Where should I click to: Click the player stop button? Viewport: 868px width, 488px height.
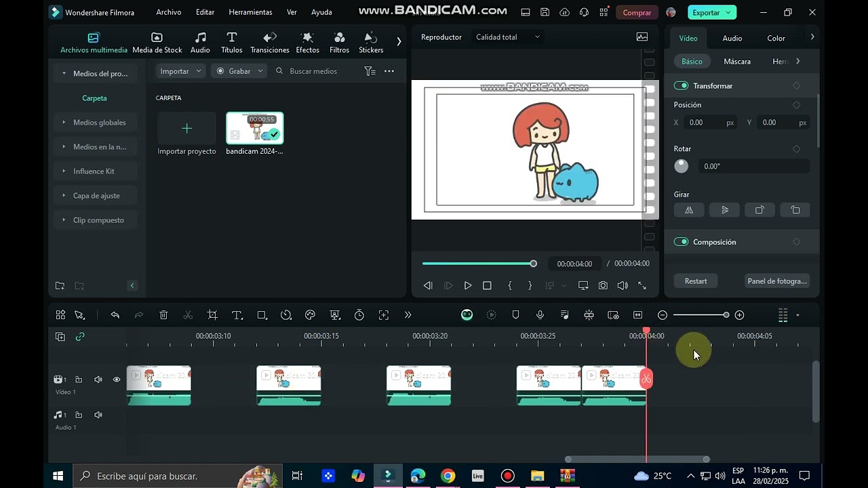[x=487, y=286]
